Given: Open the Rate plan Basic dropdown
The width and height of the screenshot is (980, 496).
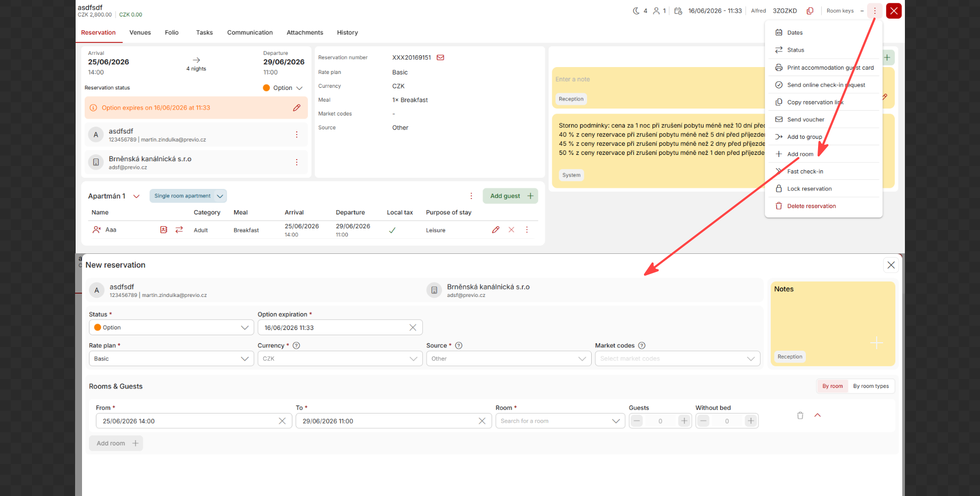Looking at the screenshot, I should click(171, 359).
